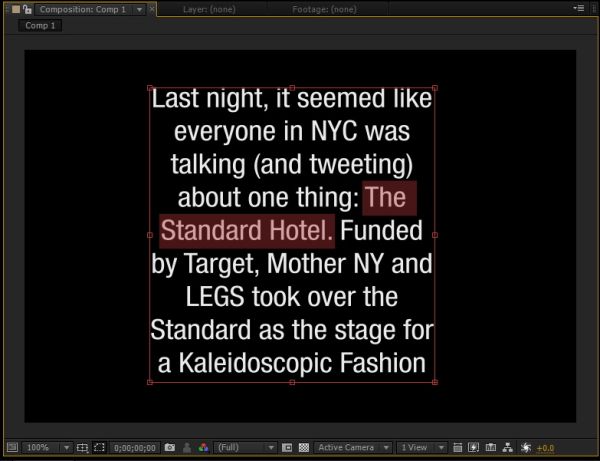Image resolution: width=600 pixels, height=461 pixels.
Task: Switch to the Layer: (none) tab
Action: coord(209,10)
